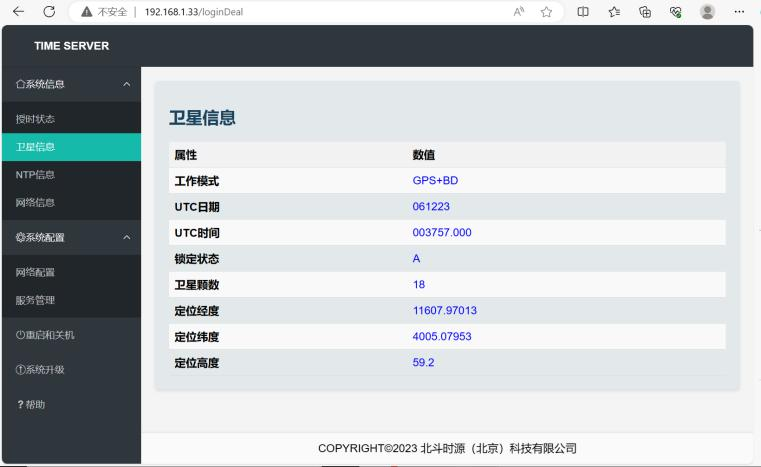761x467 pixels.
Task: Open the split screen icon in toolbar
Action: click(x=583, y=12)
